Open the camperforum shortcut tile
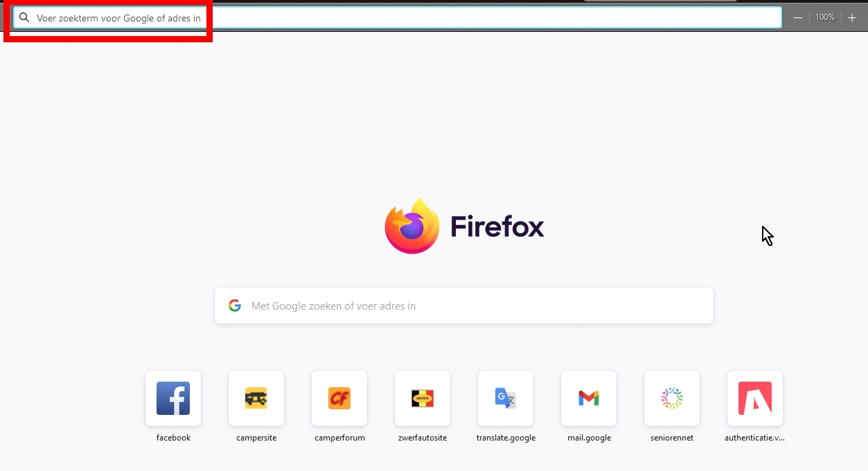 pos(339,398)
